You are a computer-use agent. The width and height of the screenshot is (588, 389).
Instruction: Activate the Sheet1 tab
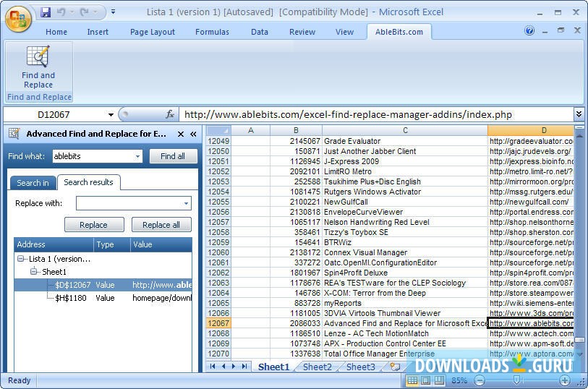tap(273, 367)
